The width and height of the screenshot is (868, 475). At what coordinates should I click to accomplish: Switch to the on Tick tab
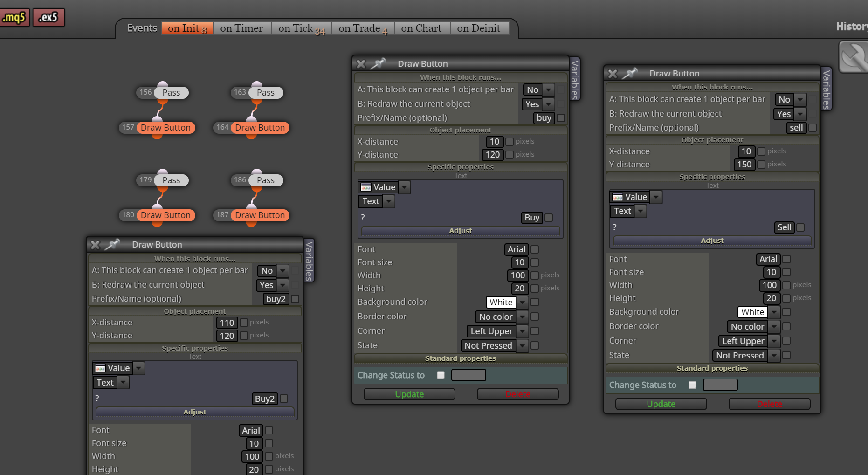(302, 28)
